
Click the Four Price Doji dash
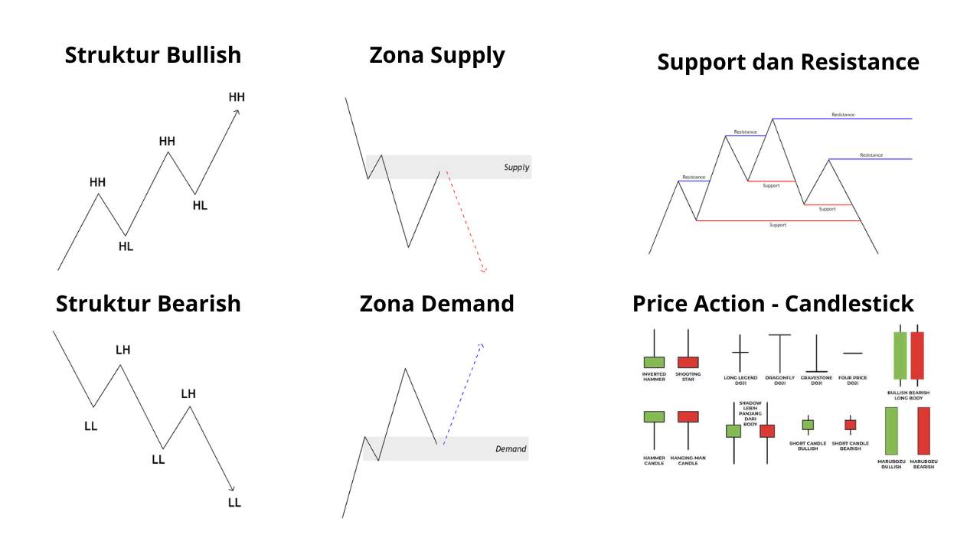852,353
